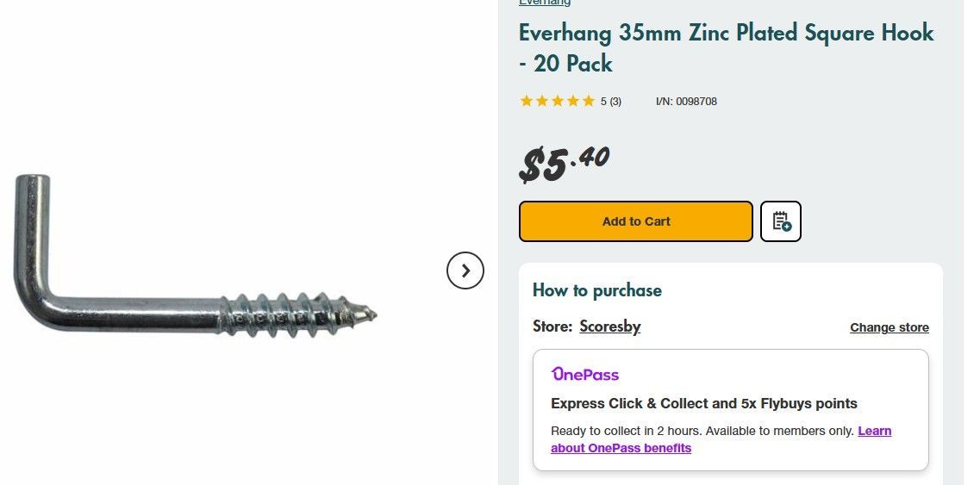This screenshot has width=980, height=485.
Task: Click the How to purchase heading
Action: pos(596,290)
